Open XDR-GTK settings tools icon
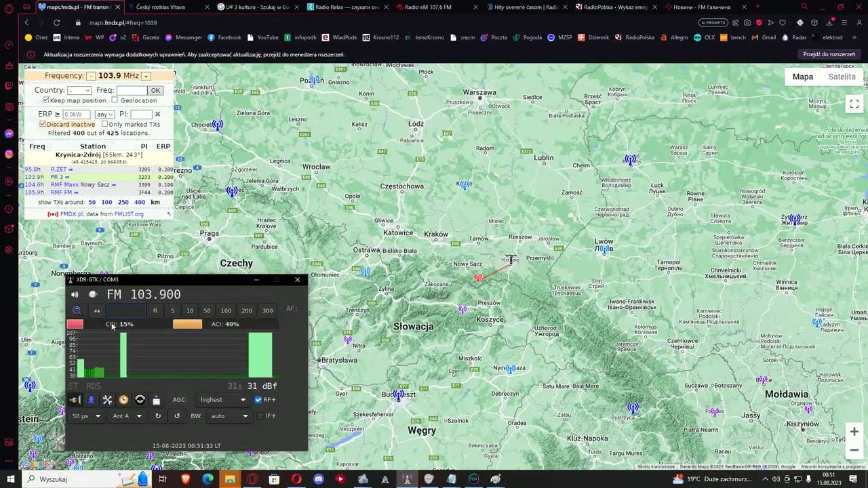 click(x=107, y=400)
